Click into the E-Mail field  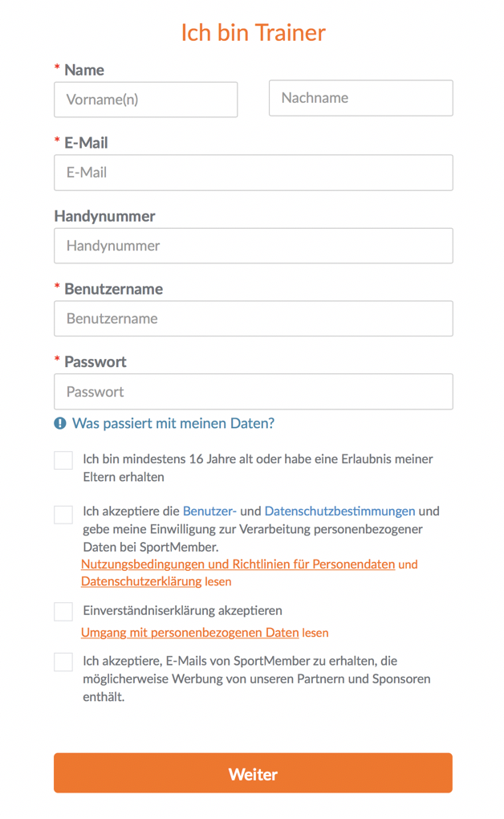tap(254, 173)
